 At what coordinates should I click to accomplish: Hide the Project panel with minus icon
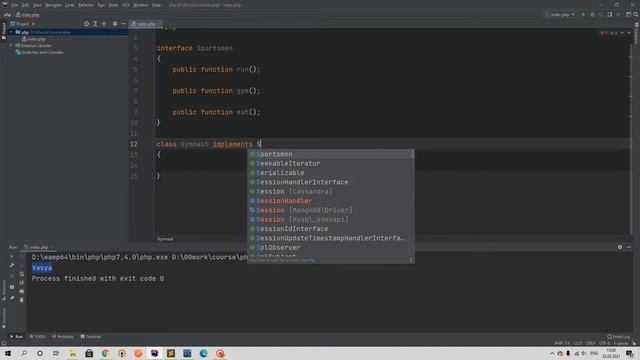[x=124, y=24]
